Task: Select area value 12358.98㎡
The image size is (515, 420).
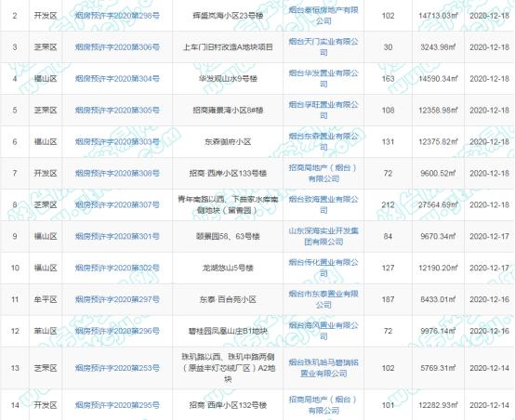Action: [438, 111]
